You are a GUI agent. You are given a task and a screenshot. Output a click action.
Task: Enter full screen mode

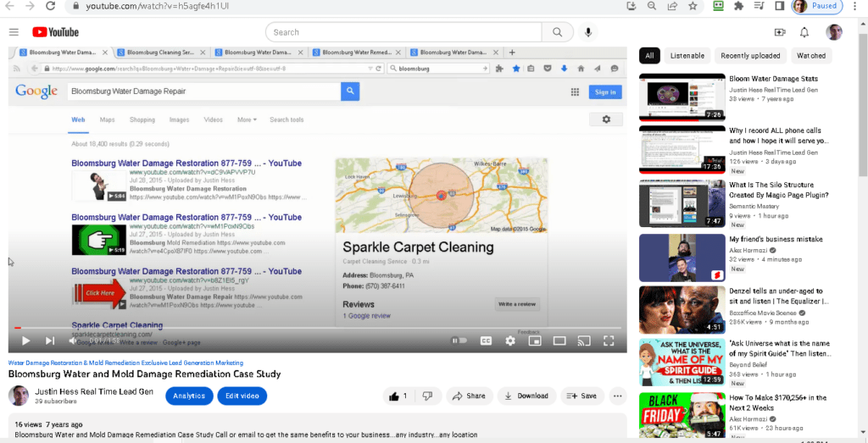[609, 341]
